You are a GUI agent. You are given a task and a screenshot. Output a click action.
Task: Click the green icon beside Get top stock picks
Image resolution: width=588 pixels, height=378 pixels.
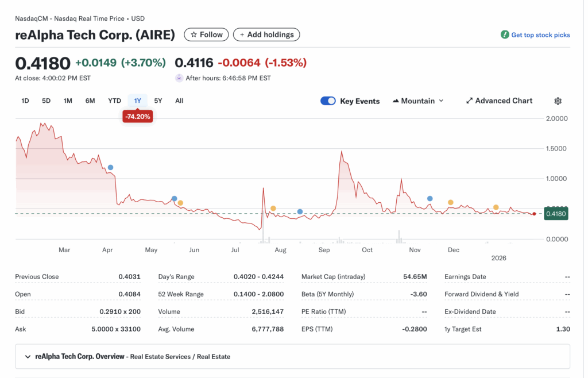(505, 35)
